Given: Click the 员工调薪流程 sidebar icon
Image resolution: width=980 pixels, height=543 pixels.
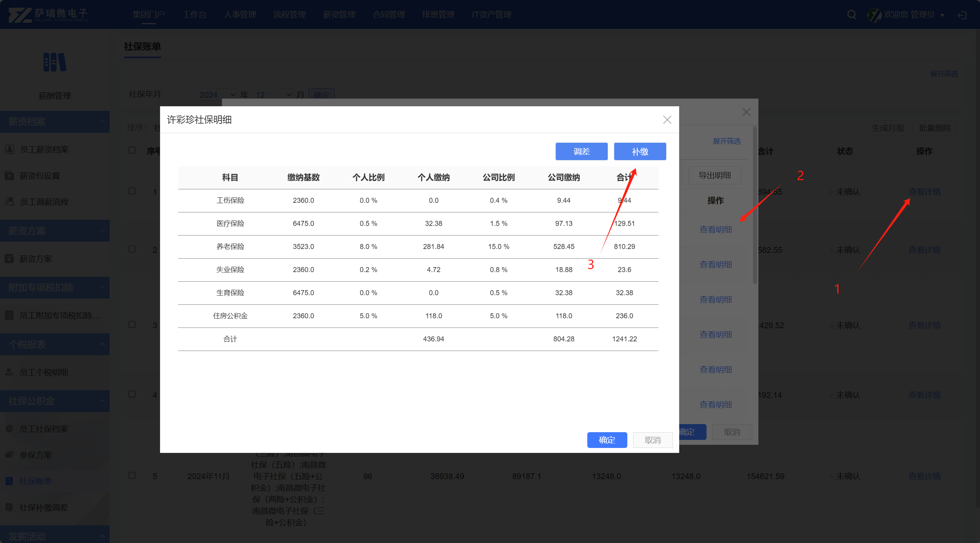Looking at the screenshot, I should click(x=10, y=202).
